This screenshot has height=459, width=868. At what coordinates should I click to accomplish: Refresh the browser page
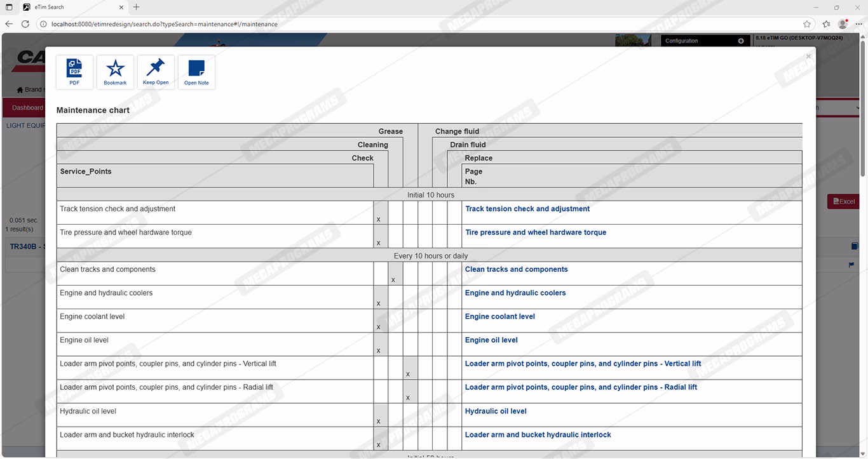25,24
